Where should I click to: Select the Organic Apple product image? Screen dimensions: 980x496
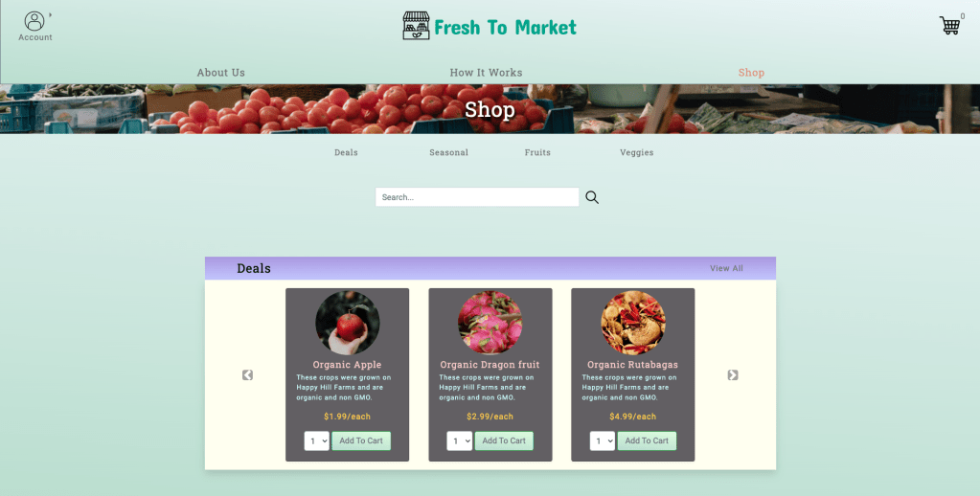coord(348,323)
